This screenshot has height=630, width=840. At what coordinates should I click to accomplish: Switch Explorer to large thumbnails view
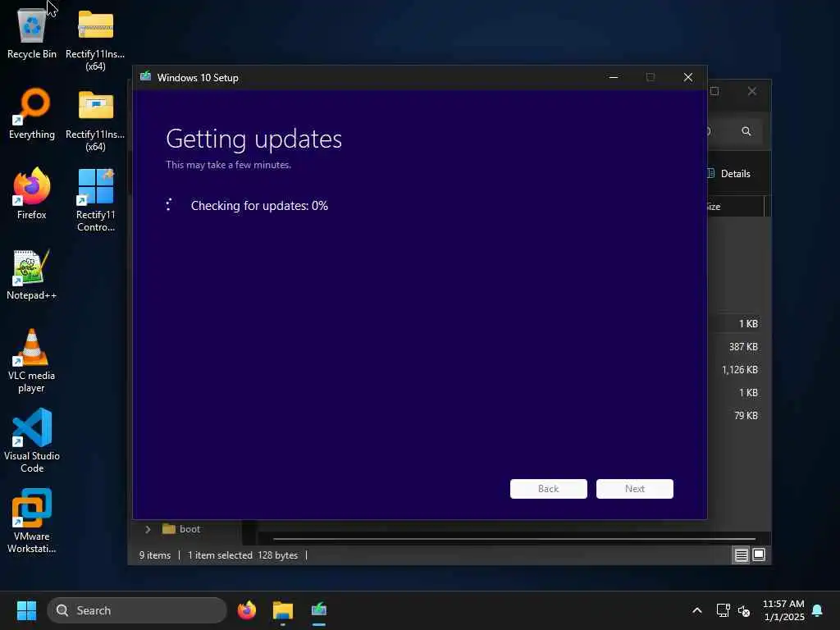coord(759,555)
